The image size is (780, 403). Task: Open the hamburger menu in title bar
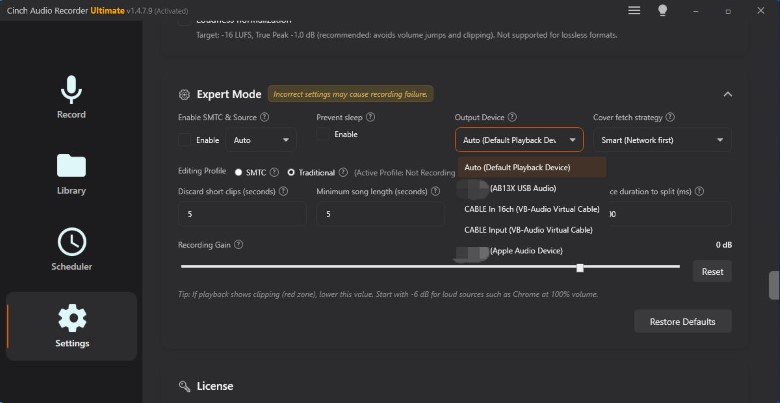[634, 10]
